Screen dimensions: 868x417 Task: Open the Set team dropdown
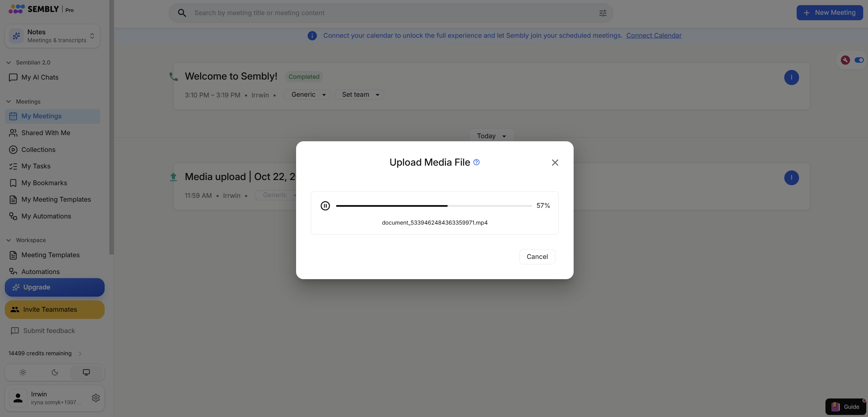click(359, 95)
